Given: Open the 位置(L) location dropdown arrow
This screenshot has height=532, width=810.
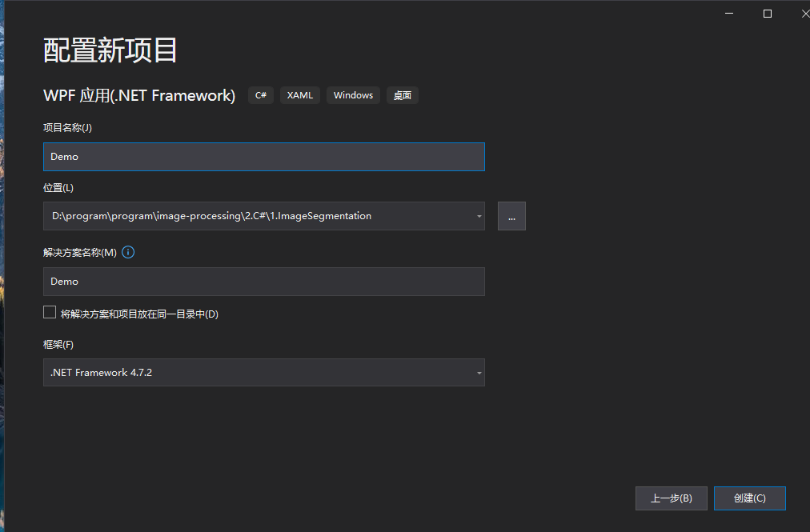Looking at the screenshot, I should [479, 216].
